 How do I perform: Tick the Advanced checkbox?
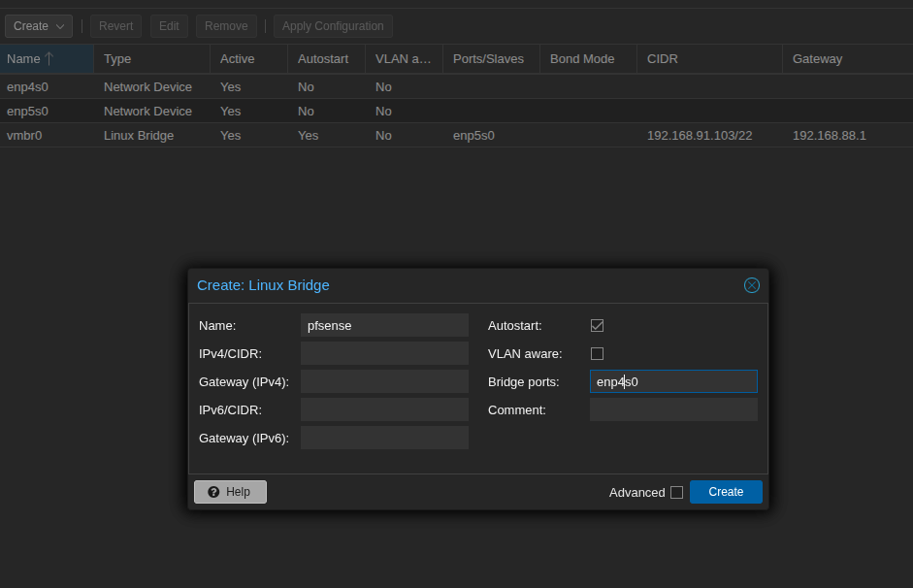tap(676, 493)
